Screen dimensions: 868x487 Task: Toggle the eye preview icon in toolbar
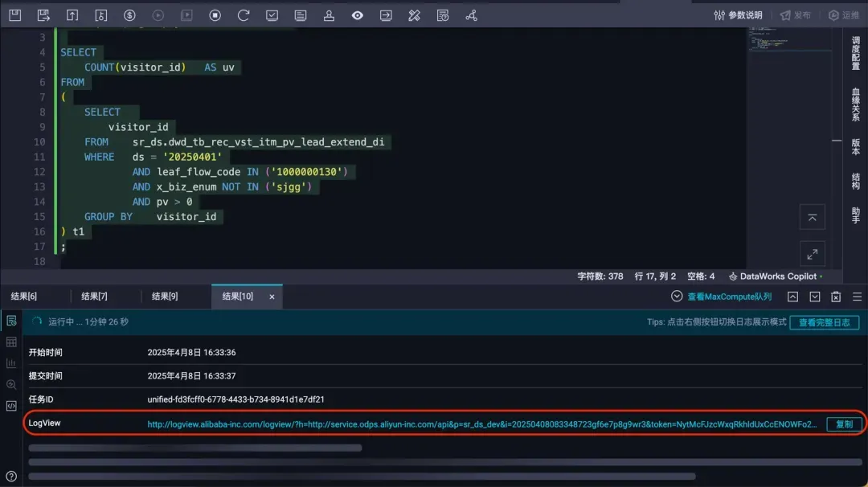(x=357, y=15)
